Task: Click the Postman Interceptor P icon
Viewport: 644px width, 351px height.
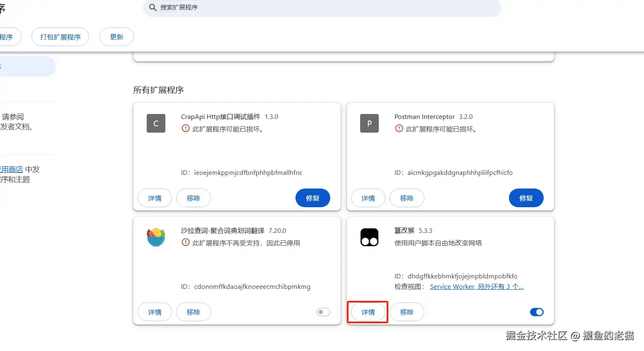Action: coord(369,123)
